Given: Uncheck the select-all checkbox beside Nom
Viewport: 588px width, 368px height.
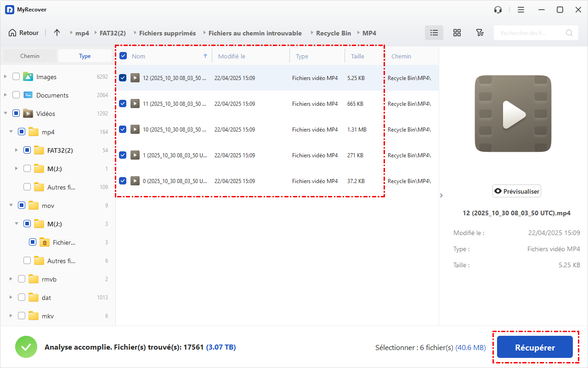Looking at the screenshot, I should click(123, 56).
